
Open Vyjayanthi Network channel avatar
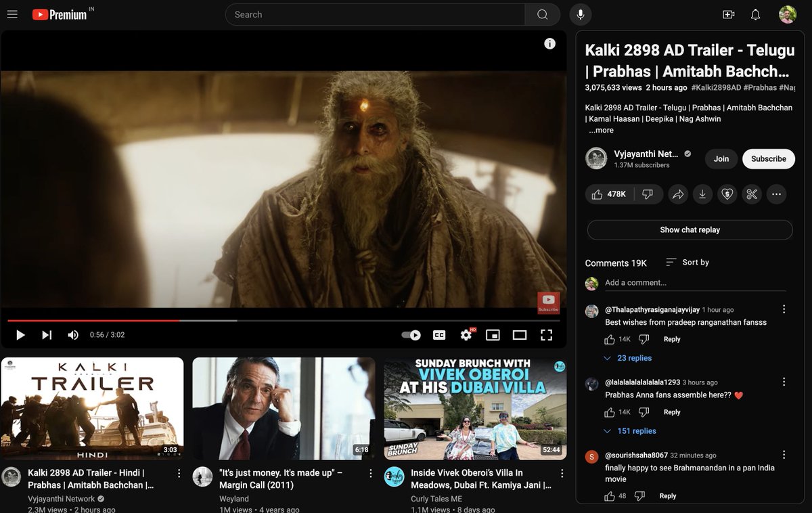click(596, 158)
